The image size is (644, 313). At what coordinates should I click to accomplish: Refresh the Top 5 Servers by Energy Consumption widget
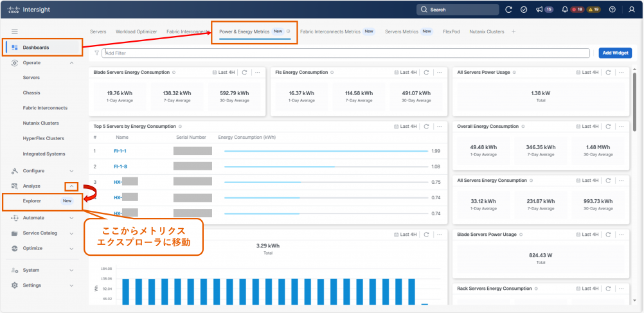tap(426, 127)
